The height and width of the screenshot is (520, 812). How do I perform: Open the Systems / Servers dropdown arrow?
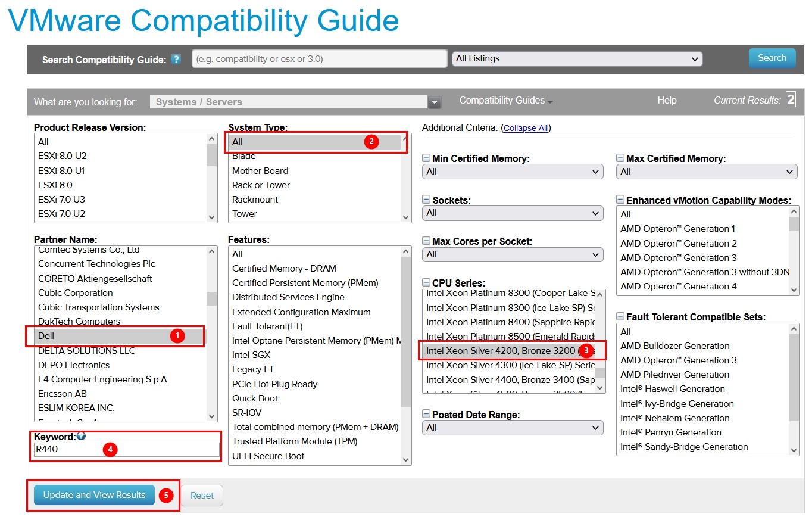(x=435, y=102)
